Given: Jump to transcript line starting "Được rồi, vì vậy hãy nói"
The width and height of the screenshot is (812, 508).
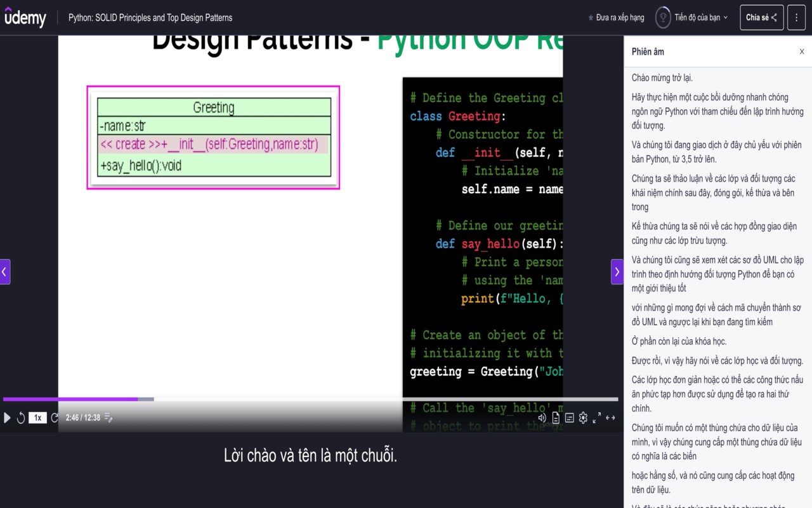Looking at the screenshot, I should [717, 361].
